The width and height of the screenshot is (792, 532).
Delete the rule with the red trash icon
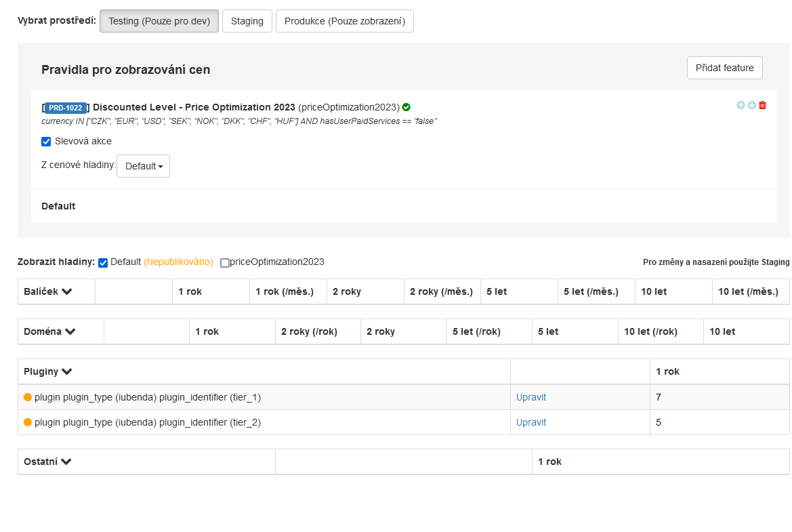coord(762,106)
